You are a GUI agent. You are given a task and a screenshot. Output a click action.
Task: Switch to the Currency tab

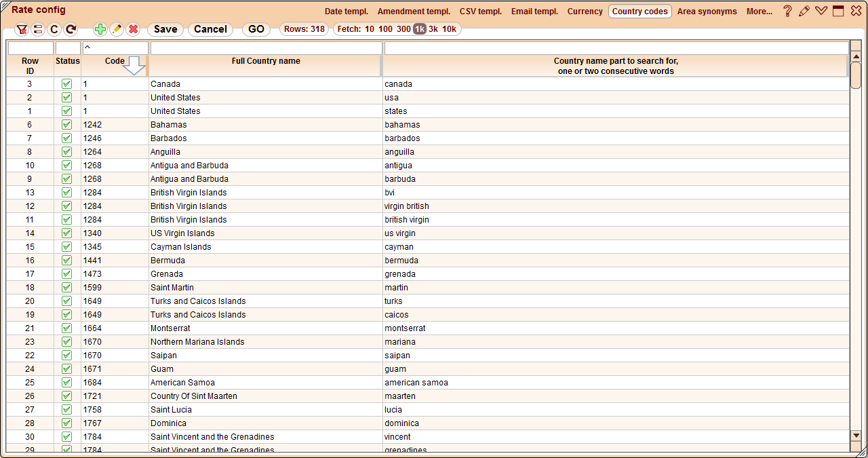pos(585,12)
